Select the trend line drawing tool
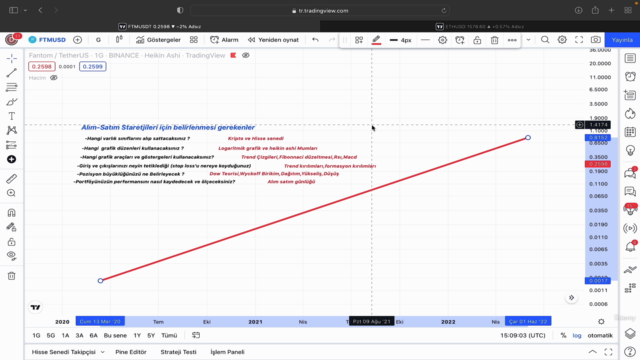Screen dimensions: 640x360 pyautogui.click(x=11, y=73)
